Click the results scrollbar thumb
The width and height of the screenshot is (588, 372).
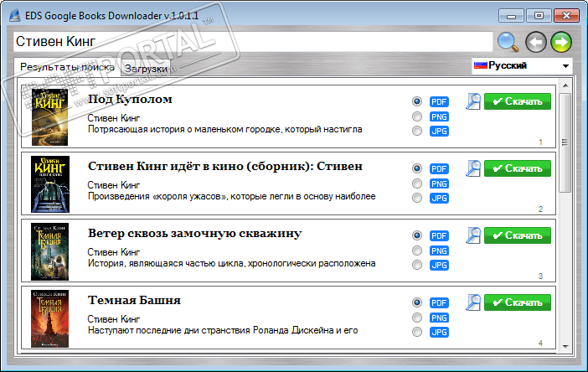click(x=565, y=142)
